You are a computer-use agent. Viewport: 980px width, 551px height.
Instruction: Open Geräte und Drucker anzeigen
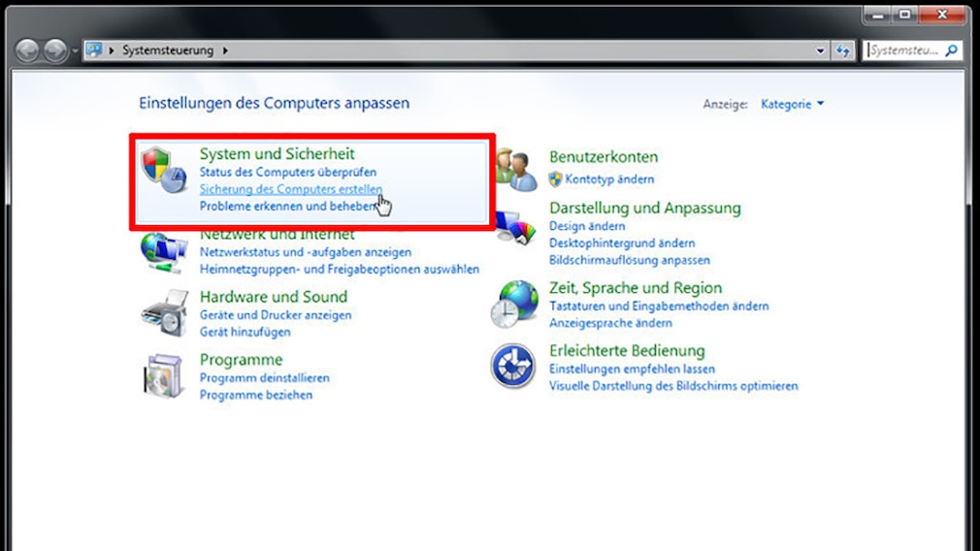[x=276, y=315]
